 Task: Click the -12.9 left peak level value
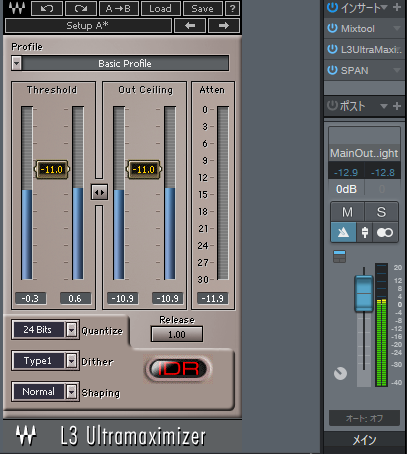(346, 172)
